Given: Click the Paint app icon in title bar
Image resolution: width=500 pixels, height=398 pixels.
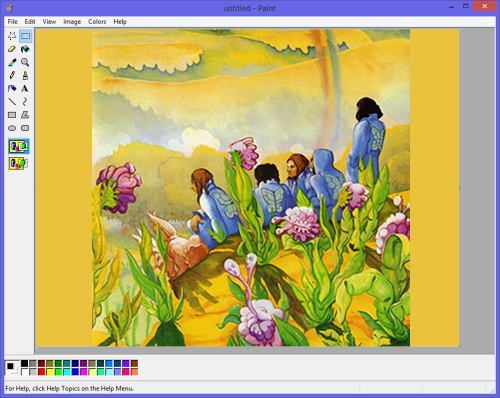Looking at the screenshot, I should point(9,8).
